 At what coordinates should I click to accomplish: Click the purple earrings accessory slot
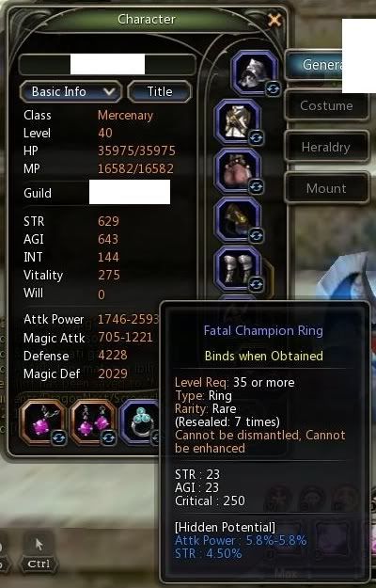click(x=93, y=421)
